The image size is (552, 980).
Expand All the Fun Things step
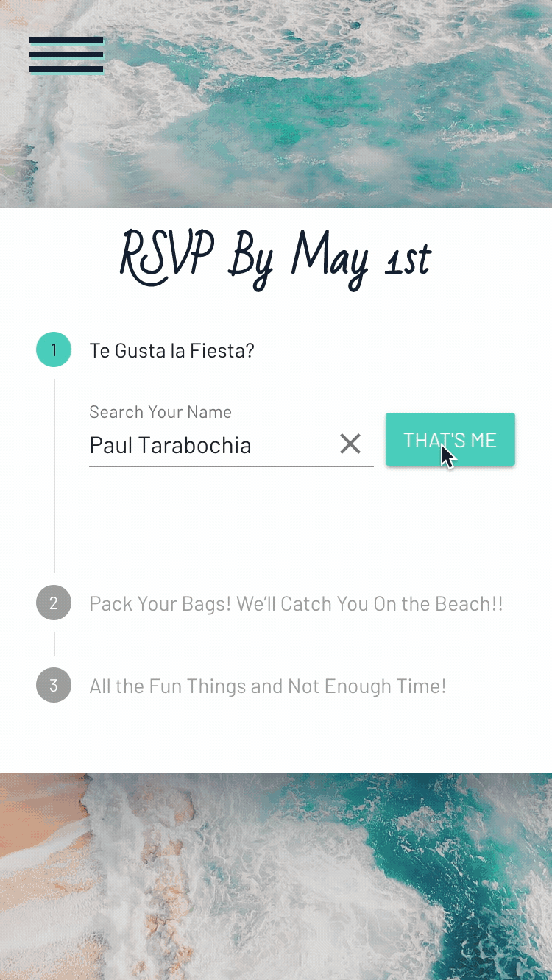[x=267, y=686]
